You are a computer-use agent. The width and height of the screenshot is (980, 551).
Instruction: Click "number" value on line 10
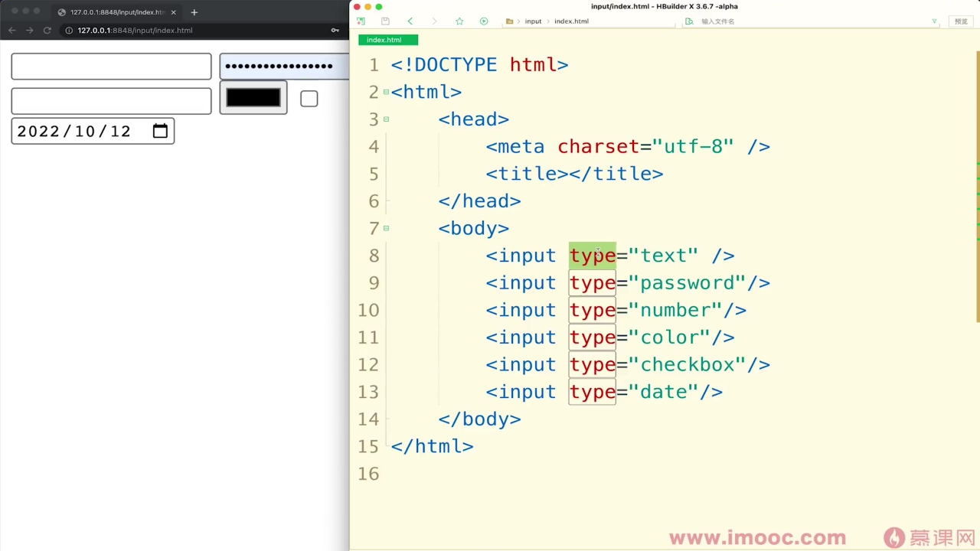(x=675, y=310)
